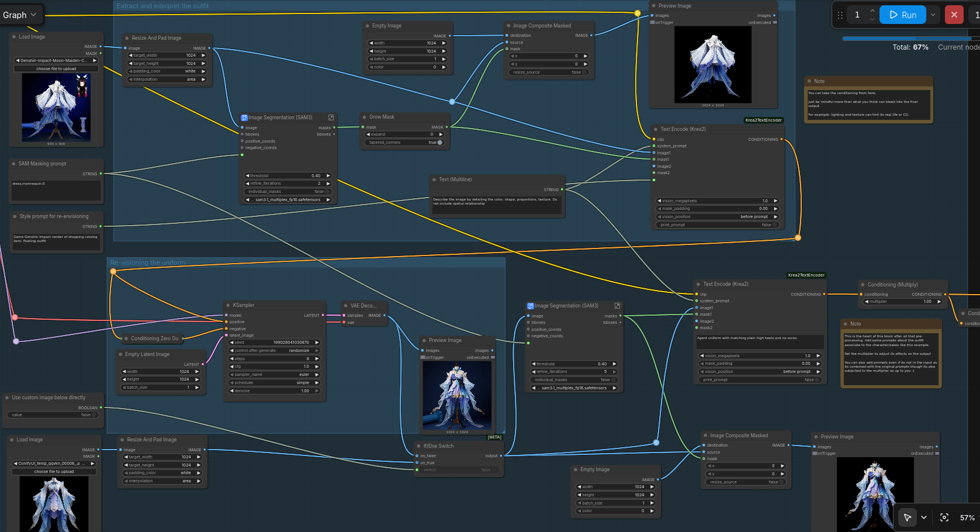The image size is (980, 532).
Task: Decrease Empty Latent Image width with left arrow
Action: coord(124,372)
